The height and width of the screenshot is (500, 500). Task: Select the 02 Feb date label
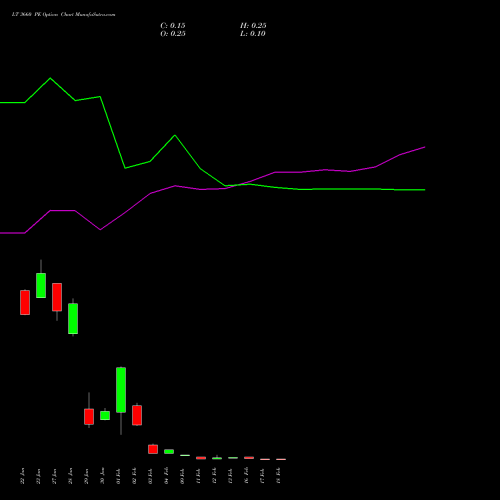pyautogui.click(x=134, y=476)
